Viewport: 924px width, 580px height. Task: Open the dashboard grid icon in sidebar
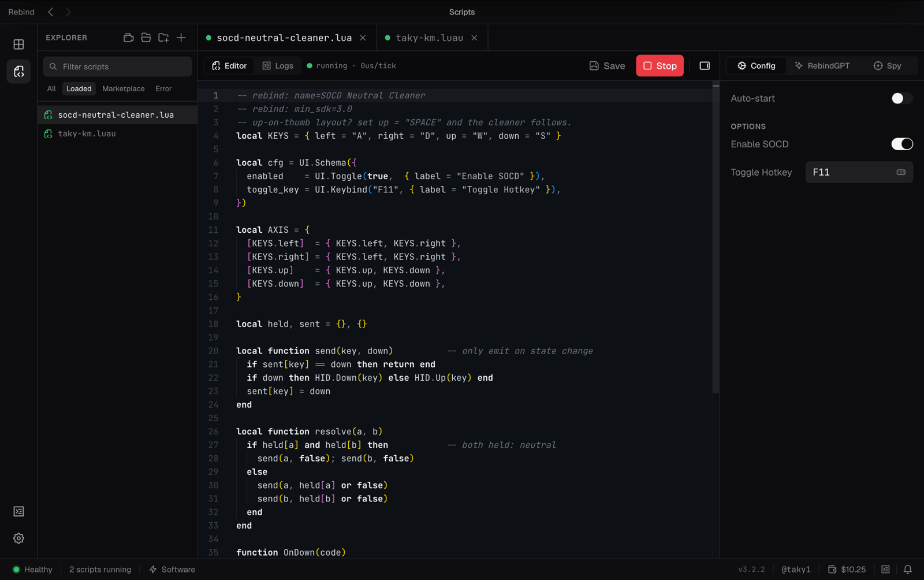[18, 44]
